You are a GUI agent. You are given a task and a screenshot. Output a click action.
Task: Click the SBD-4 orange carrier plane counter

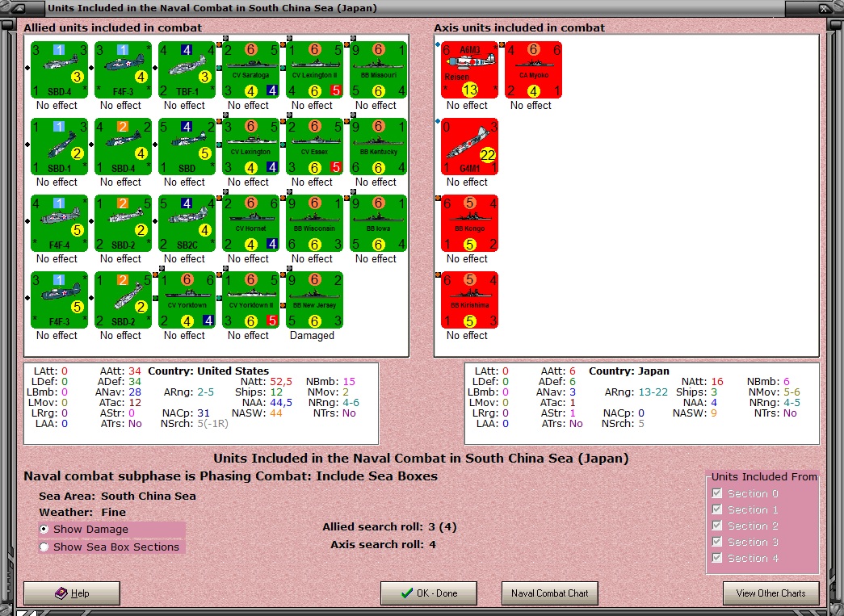tap(124, 146)
